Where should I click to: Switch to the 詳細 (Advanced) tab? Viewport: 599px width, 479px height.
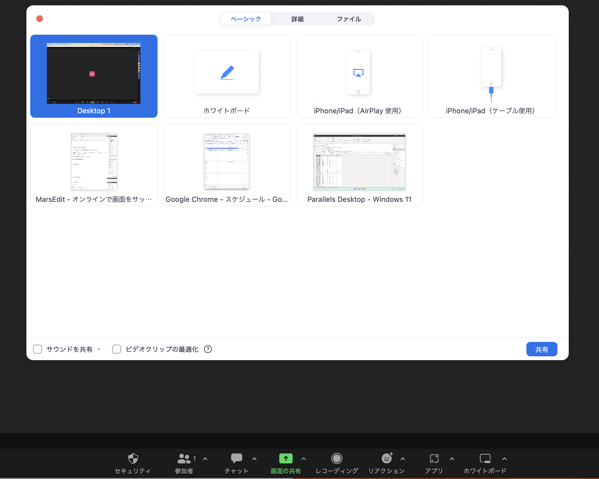(297, 19)
